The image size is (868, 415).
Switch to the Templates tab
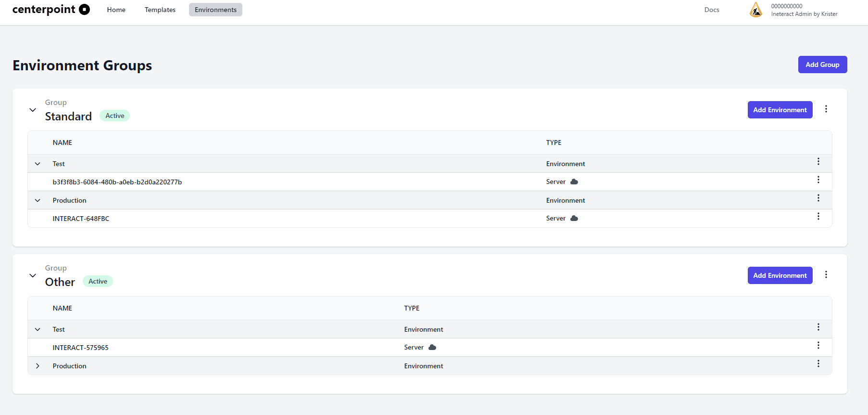(160, 10)
